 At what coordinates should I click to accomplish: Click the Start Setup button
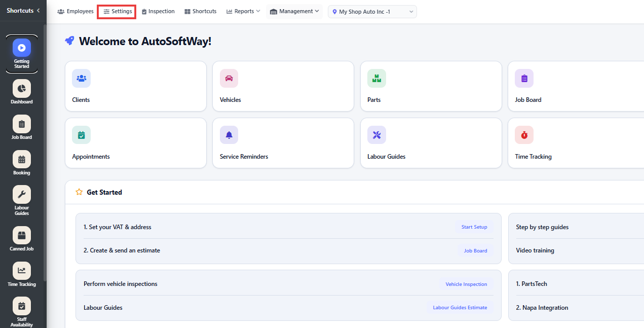474,227
